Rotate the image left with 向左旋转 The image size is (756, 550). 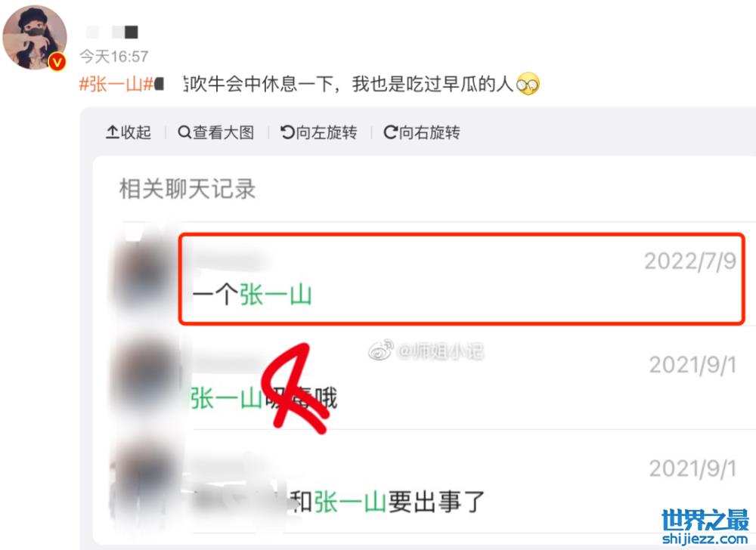[319, 132]
